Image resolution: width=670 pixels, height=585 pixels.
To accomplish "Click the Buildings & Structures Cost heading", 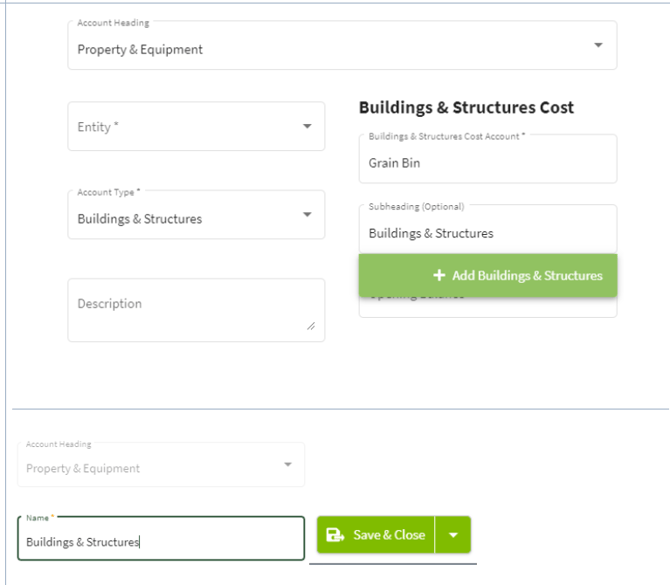I will point(466,108).
